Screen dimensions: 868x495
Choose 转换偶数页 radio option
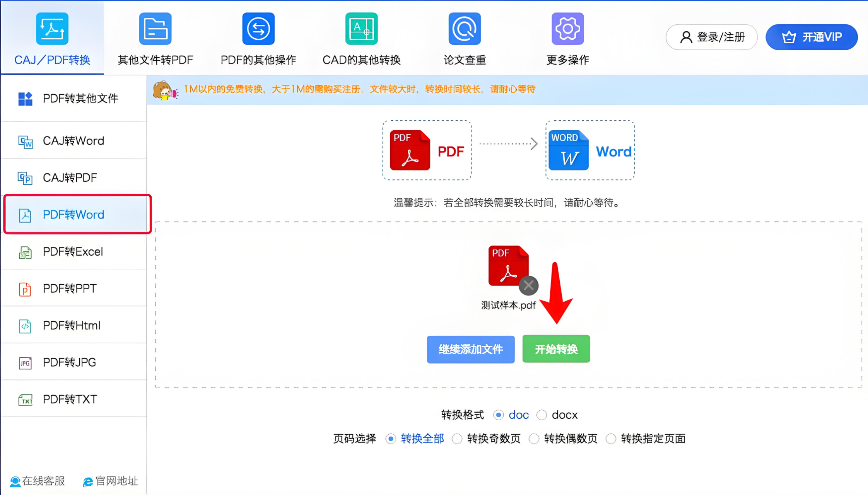(x=534, y=439)
